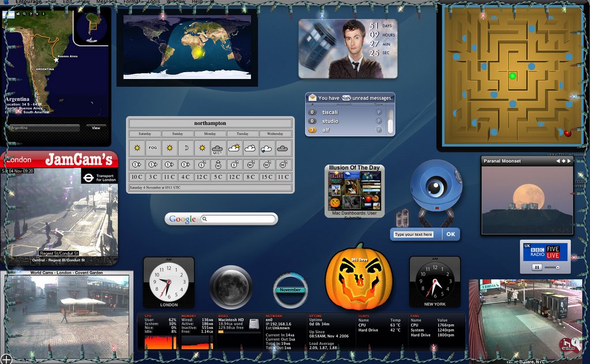Click the diamond button in the Paranal Moonset header
Image resolution: width=590 pixels, height=364 pixels.
point(563,161)
